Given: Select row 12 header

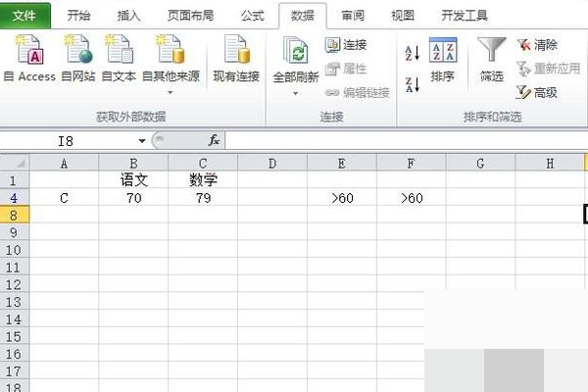Looking at the screenshot, I should [15, 284].
